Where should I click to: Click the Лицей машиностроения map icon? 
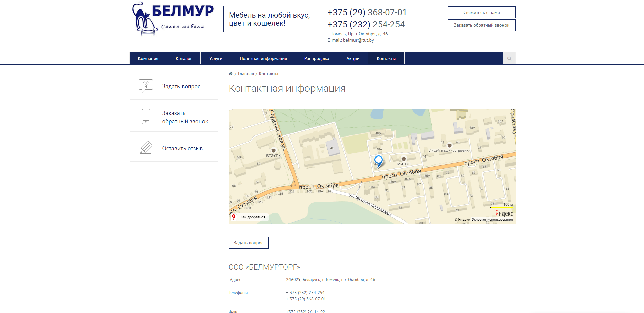pos(450,146)
